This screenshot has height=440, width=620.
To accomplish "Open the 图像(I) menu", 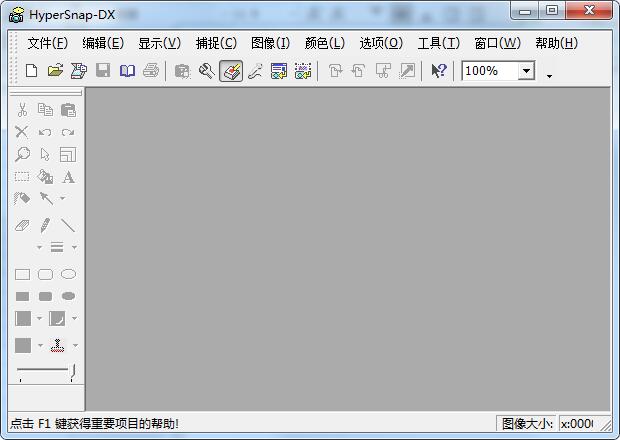I will pos(270,43).
